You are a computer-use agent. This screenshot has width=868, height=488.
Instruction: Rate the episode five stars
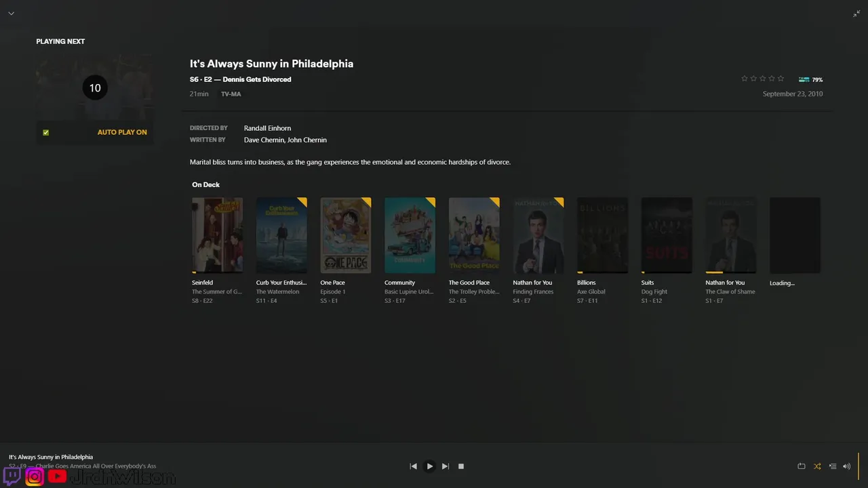click(x=781, y=79)
